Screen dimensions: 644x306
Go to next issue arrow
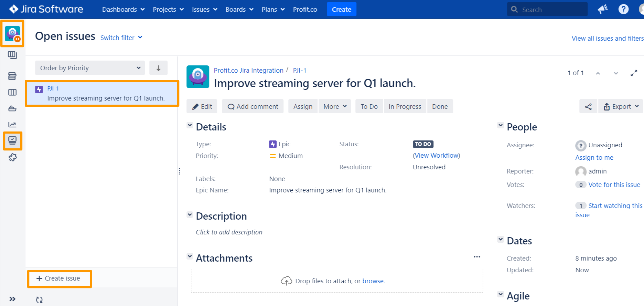tap(616, 73)
